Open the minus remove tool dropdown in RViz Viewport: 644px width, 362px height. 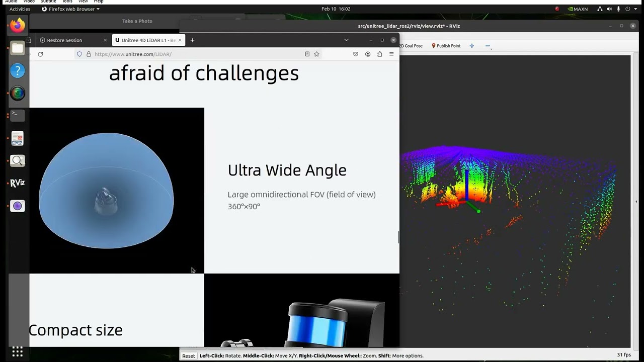point(488,46)
